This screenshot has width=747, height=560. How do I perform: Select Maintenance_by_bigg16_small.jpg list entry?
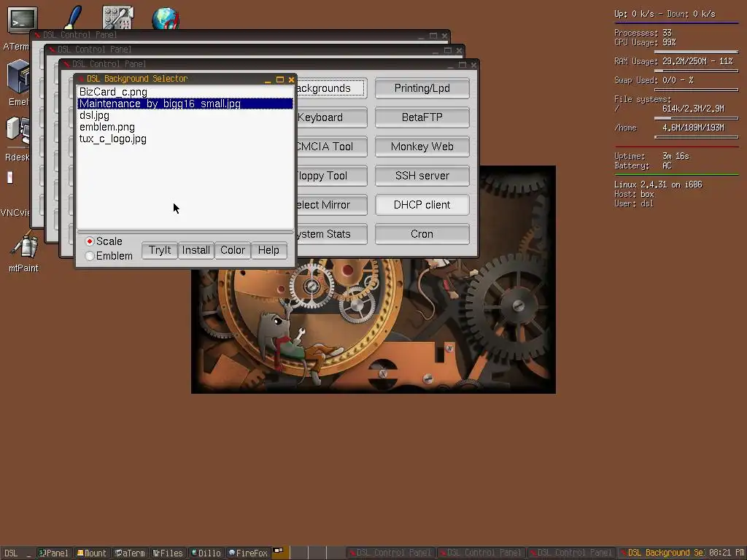[185, 104]
